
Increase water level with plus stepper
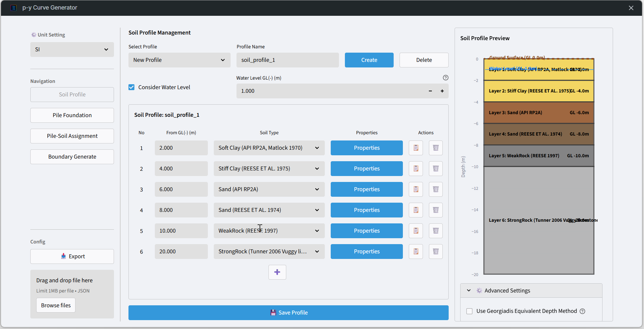click(x=442, y=91)
